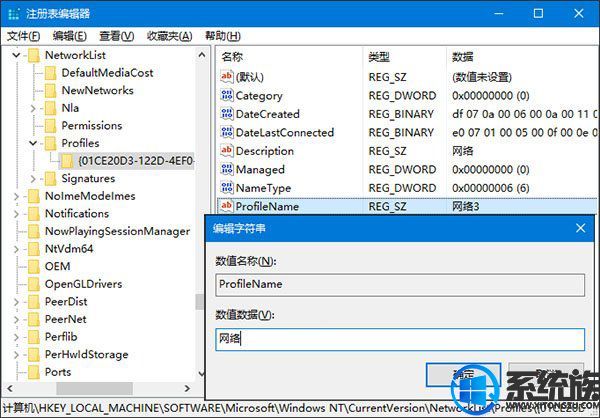600x418 pixels.
Task: Expand the Signatures tree node
Action: tap(33, 179)
